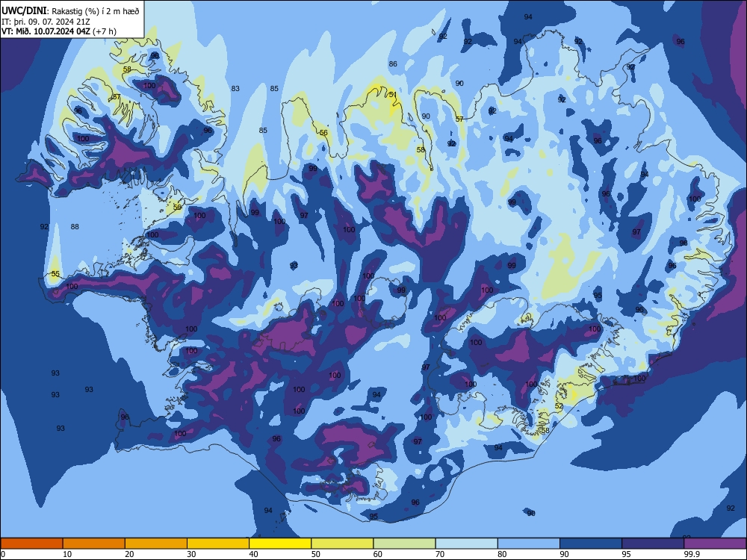This screenshot has width=747, height=560.
Task: Click the 'VT: Mið. 10.07.2024 04Z (+7 h)' line
Action: [58, 31]
